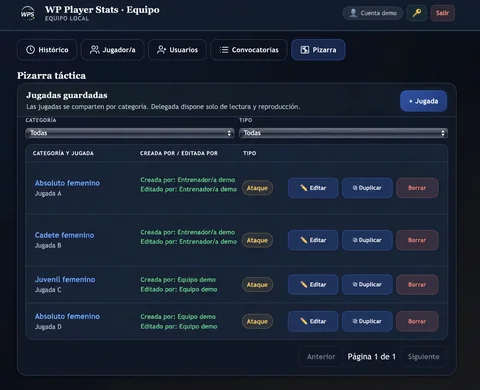This screenshot has height=390, width=480.
Task: Edit Jugada A
Action: click(x=313, y=188)
